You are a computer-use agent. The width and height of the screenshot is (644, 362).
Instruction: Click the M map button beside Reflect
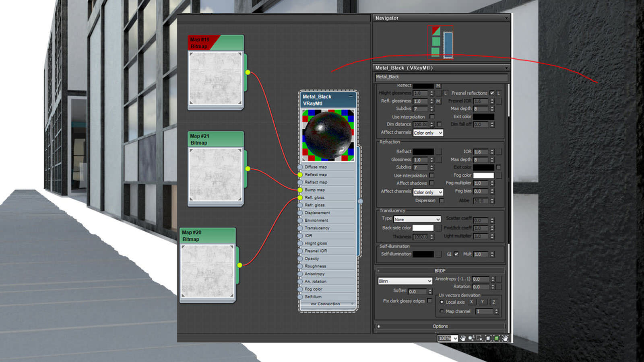(438, 86)
